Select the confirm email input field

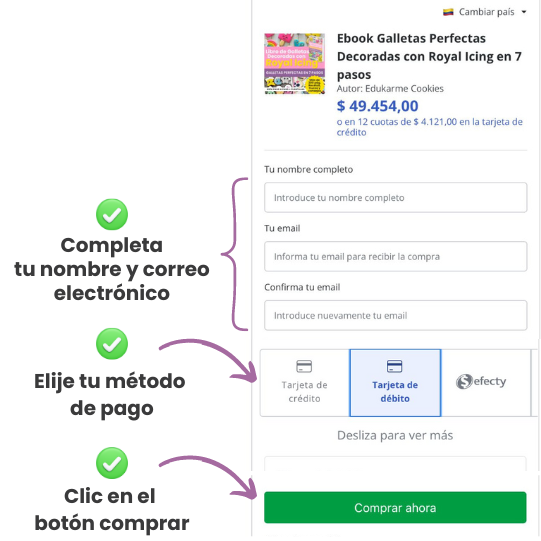point(395,315)
